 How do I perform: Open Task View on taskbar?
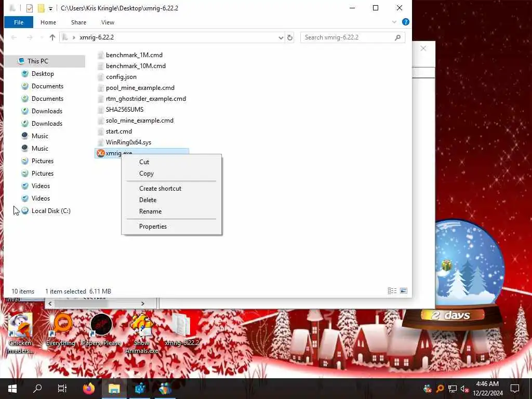coord(62,389)
